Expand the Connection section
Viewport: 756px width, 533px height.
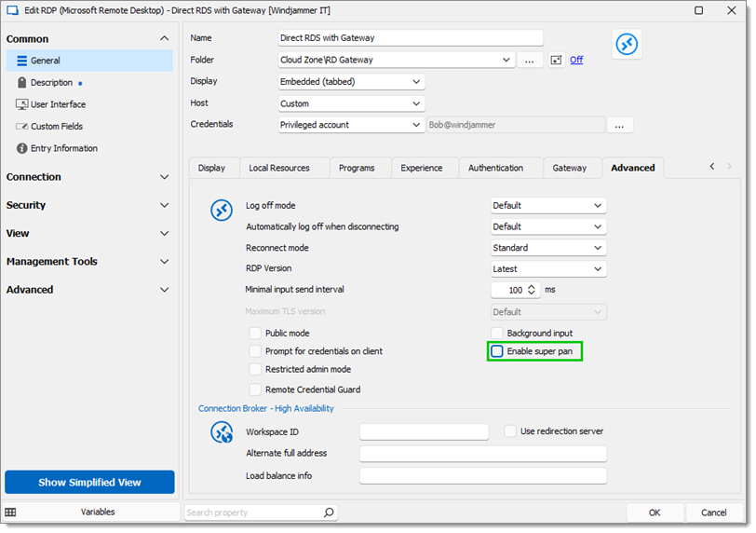[x=165, y=177]
